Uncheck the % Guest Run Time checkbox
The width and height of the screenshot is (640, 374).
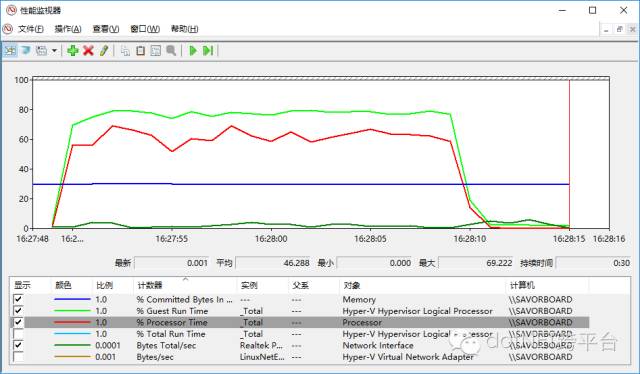click(18, 310)
